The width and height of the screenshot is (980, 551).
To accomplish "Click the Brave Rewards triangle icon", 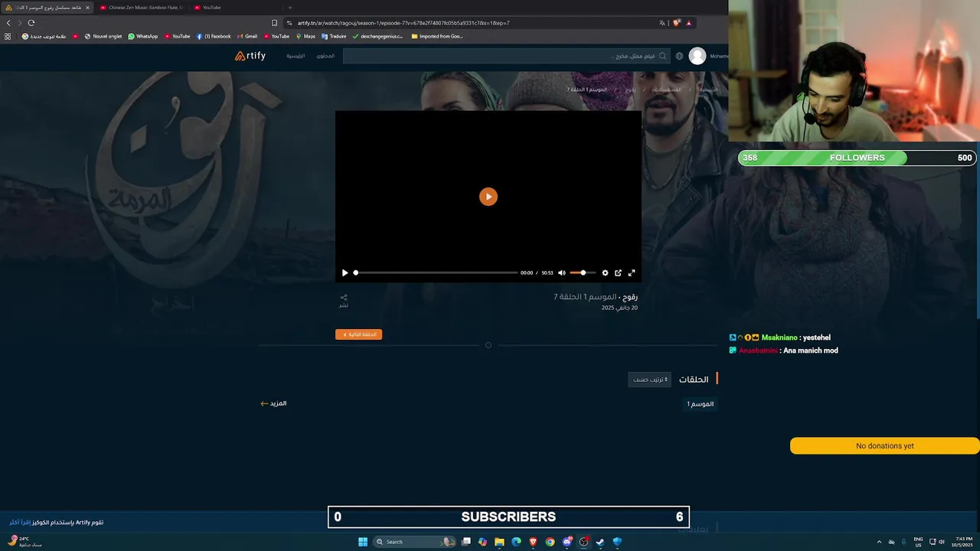I will 688,23.
